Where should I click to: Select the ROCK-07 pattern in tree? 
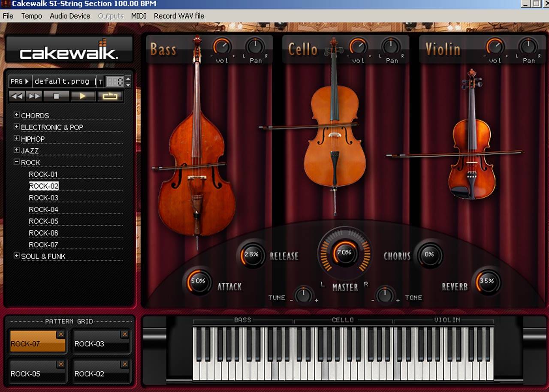pyautogui.click(x=44, y=244)
